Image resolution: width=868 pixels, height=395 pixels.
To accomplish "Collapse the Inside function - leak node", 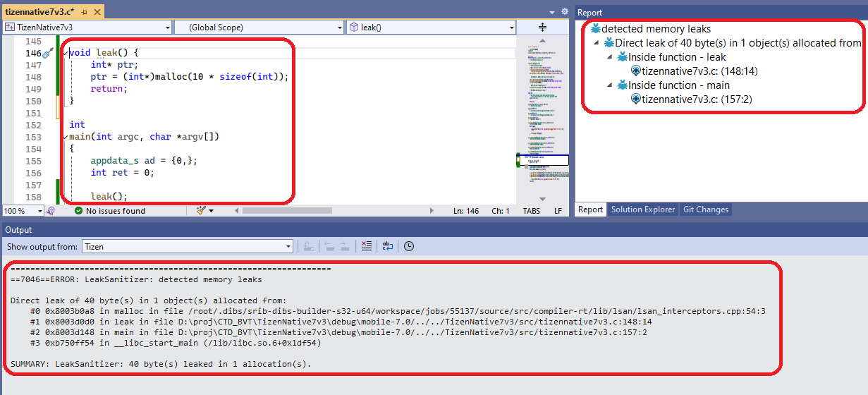I will click(610, 57).
